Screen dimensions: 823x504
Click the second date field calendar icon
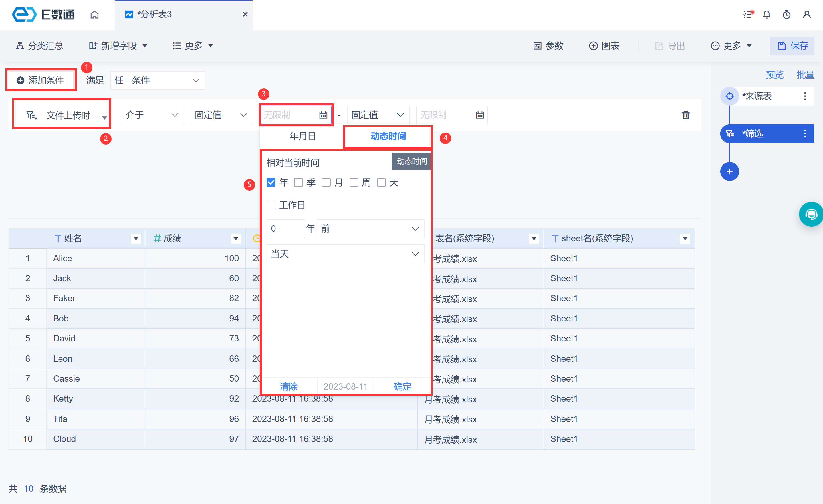coord(480,115)
